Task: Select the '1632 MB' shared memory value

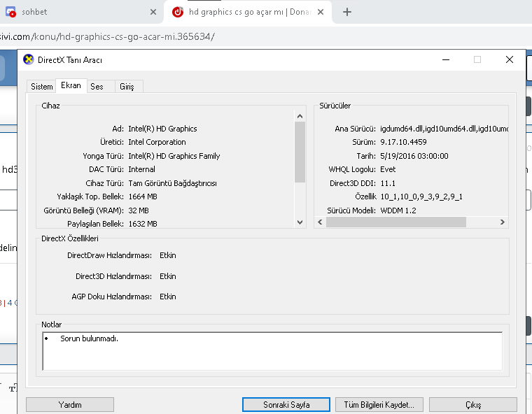Action: click(x=143, y=224)
